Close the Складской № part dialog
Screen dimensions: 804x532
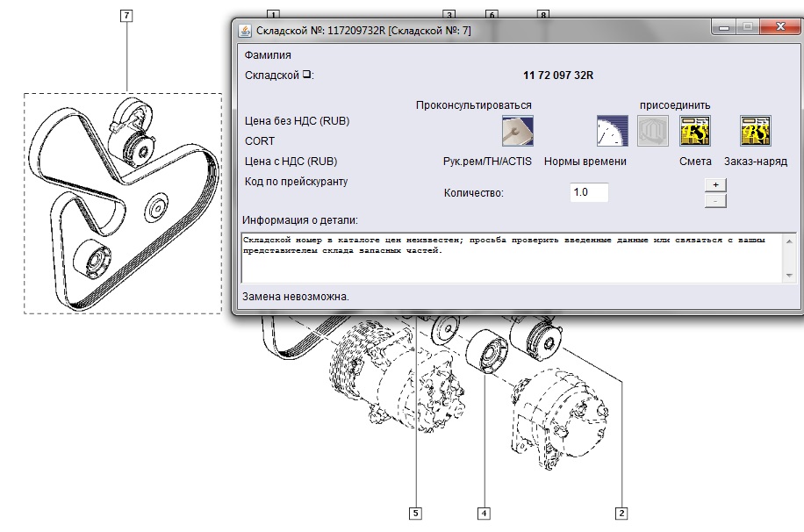[779, 28]
